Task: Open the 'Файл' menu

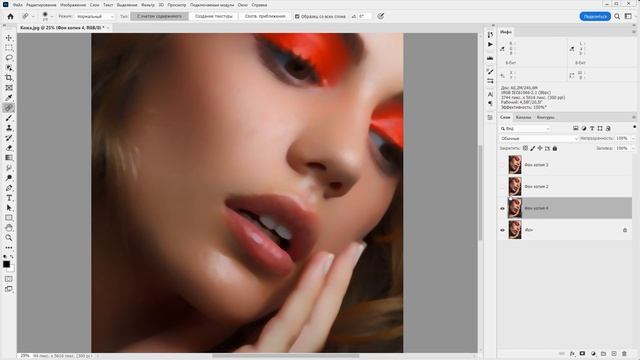Action: 18,5
